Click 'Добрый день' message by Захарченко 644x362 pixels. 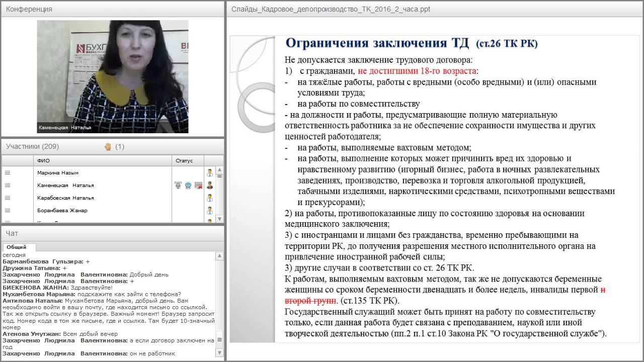tap(85, 275)
